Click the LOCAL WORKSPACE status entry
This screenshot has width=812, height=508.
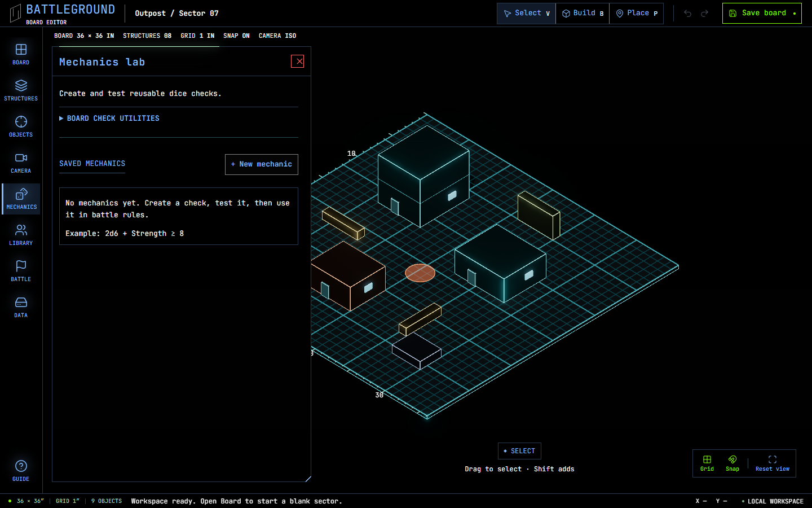(773, 501)
